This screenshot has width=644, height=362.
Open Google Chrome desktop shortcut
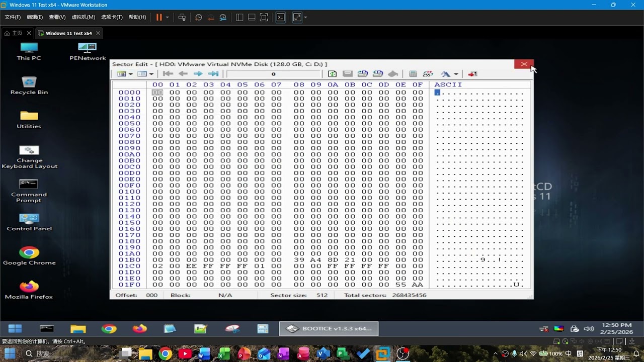pyautogui.click(x=29, y=256)
